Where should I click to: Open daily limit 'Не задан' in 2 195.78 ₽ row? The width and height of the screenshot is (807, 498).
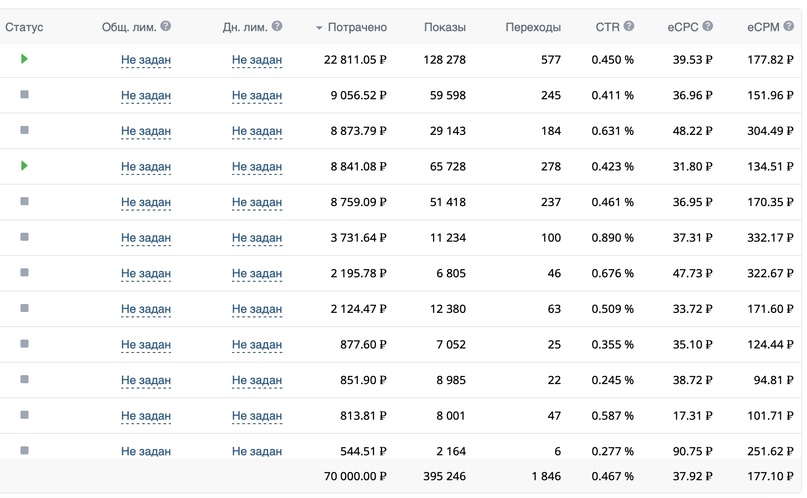point(257,273)
